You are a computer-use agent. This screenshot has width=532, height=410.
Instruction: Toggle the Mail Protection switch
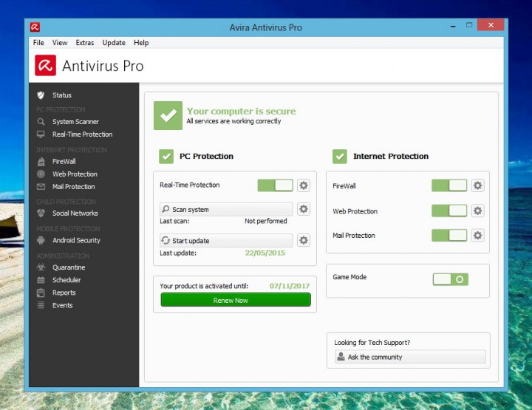click(x=449, y=236)
